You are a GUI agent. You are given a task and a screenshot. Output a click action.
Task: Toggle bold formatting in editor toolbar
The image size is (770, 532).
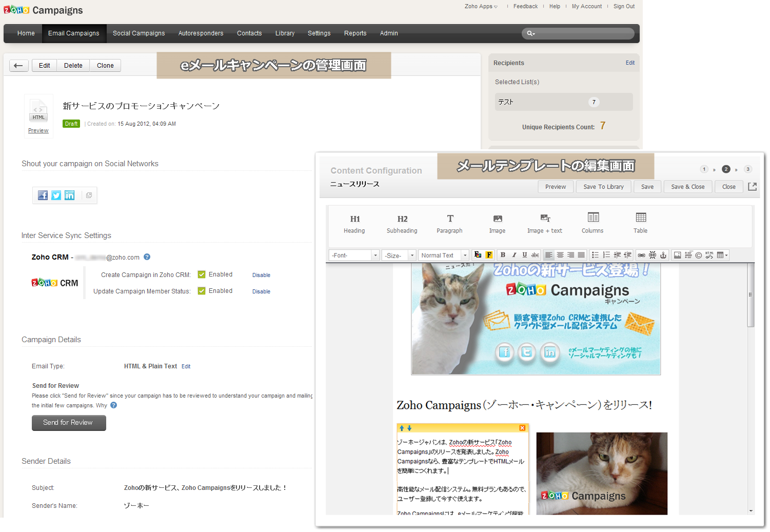(503, 255)
